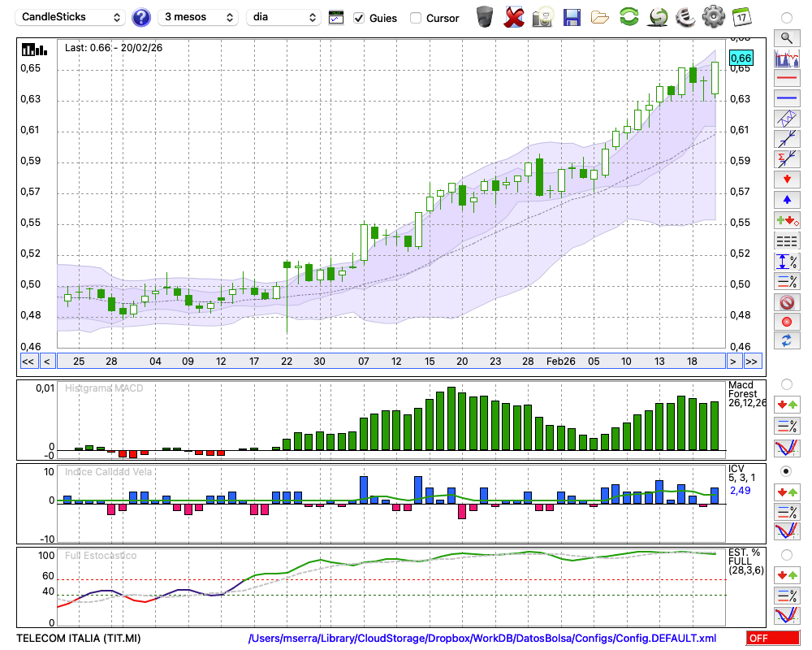Click the chart date timeline scrollbar
Viewport: 812px width, 650px height.
coord(390,362)
